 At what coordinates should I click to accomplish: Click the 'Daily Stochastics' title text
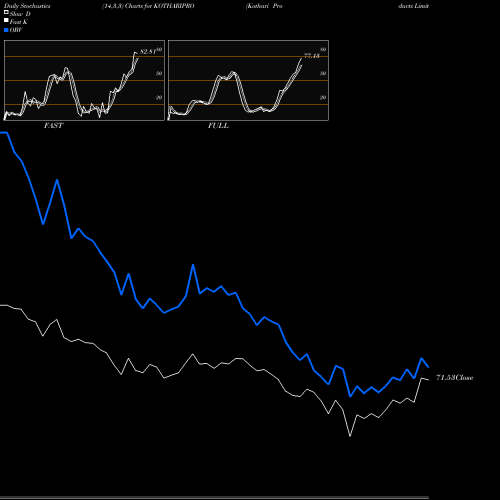(27, 6)
